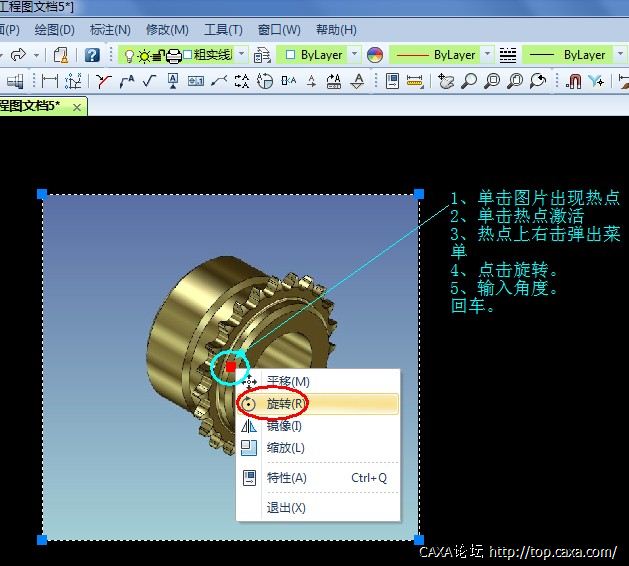Open the 工具(T) menu
The width and height of the screenshot is (629, 566).
(223, 30)
